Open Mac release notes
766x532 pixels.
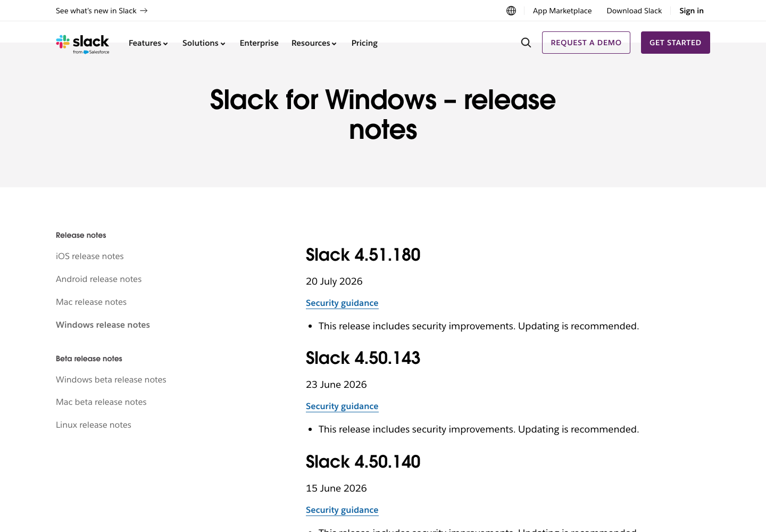tap(91, 302)
